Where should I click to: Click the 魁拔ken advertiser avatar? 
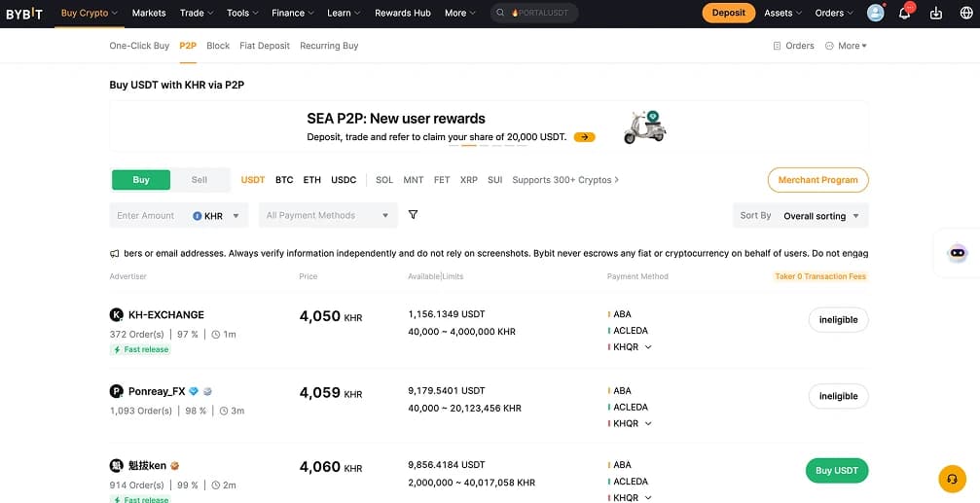116,465
